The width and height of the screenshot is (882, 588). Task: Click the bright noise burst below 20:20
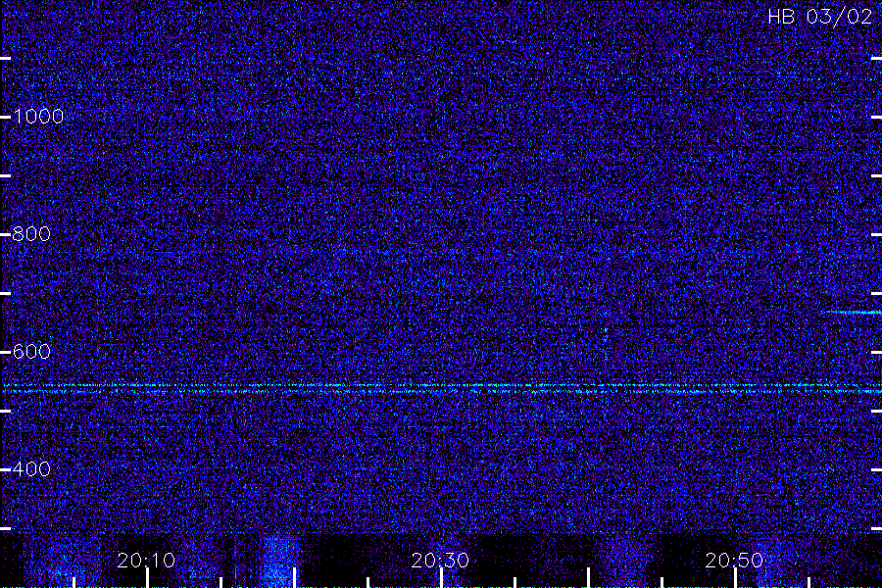pyautogui.click(x=279, y=561)
